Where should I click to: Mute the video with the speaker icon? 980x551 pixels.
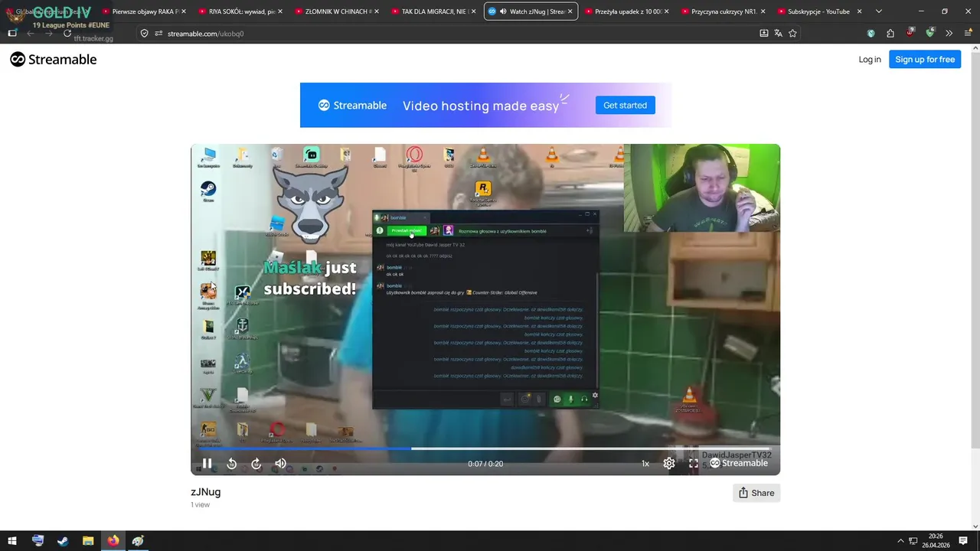click(281, 464)
